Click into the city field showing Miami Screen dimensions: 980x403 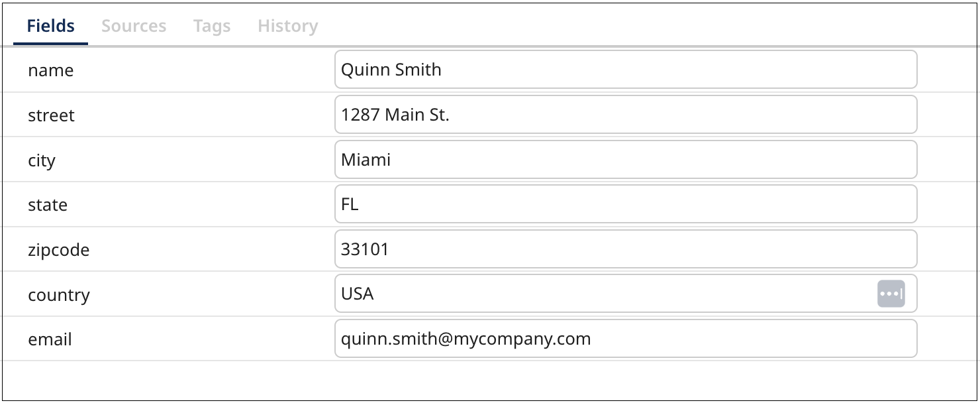(x=625, y=160)
